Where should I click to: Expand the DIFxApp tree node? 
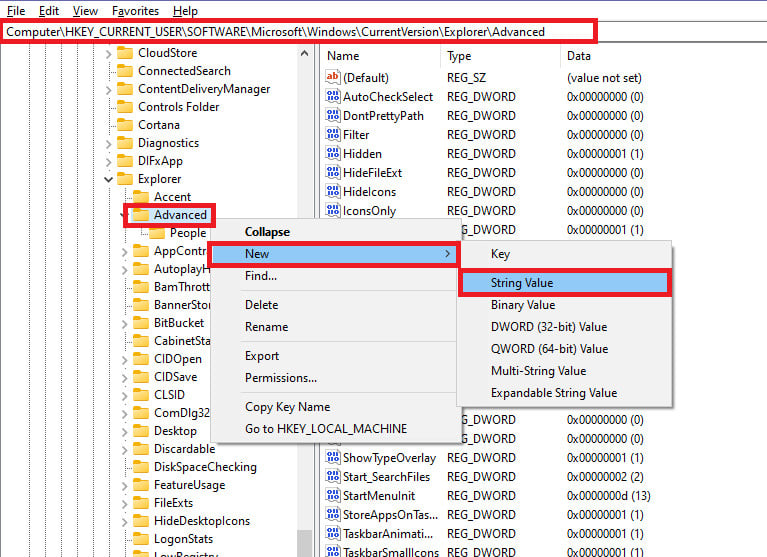tap(109, 162)
